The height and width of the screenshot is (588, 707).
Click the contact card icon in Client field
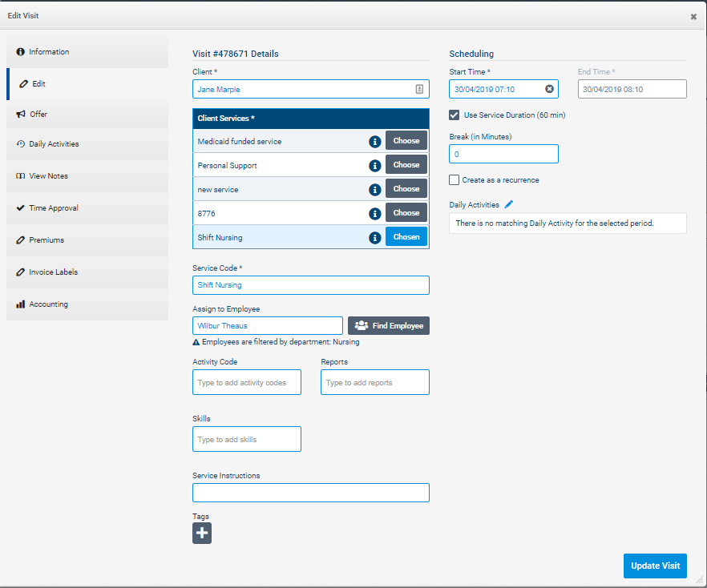419,90
